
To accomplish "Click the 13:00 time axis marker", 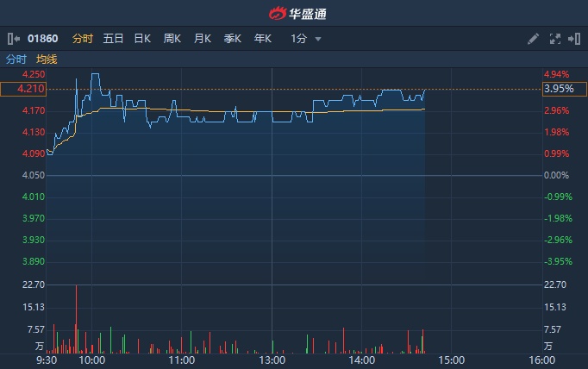I will pyautogui.click(x=272, y=360).
